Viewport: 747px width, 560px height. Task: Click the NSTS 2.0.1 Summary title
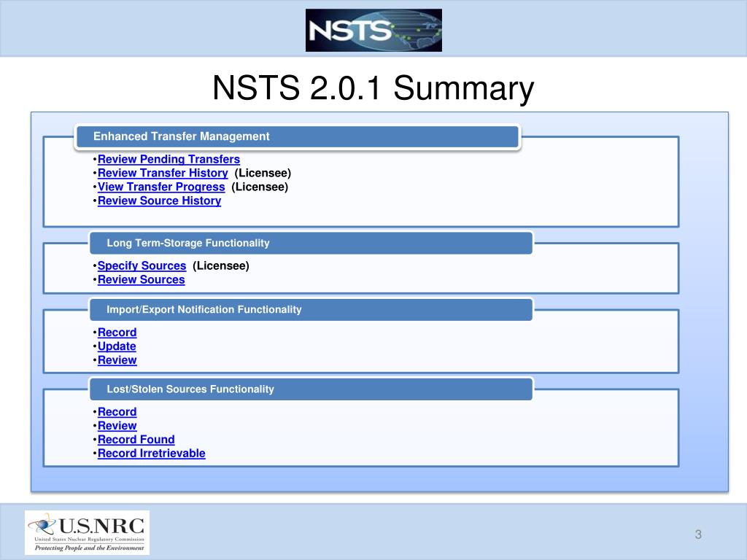pos(373,88)
